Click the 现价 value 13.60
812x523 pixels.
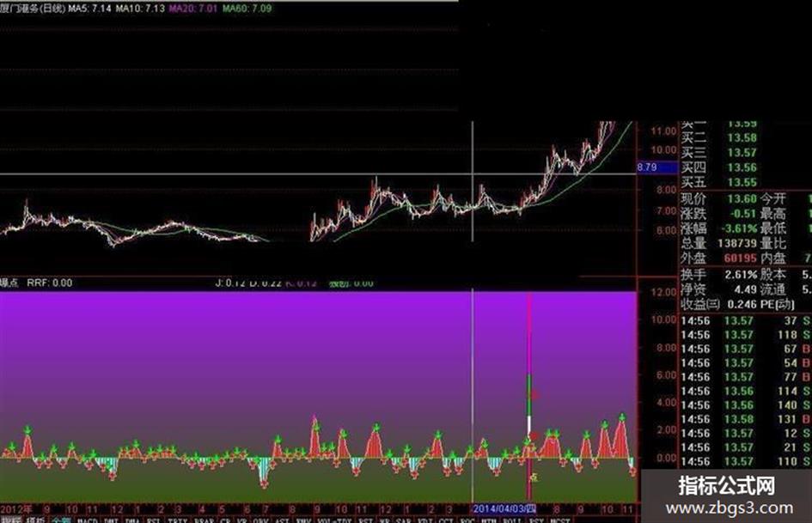[742, 199]
